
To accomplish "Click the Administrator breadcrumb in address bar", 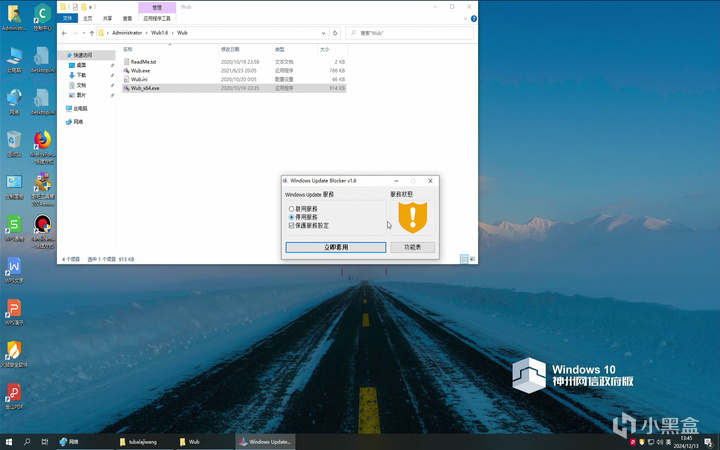I will click(x=127, y=33).
